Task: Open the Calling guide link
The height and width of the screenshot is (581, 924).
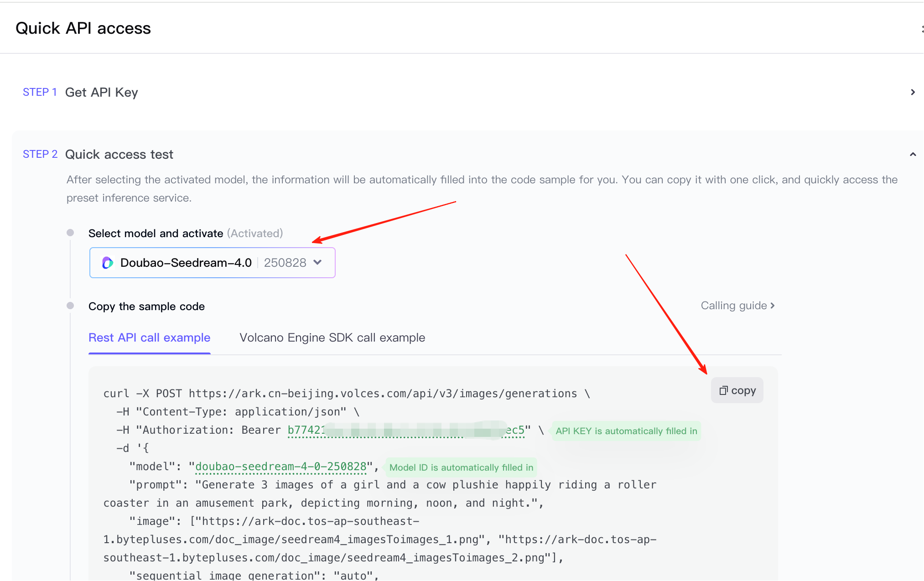Action: click(733, 306)
